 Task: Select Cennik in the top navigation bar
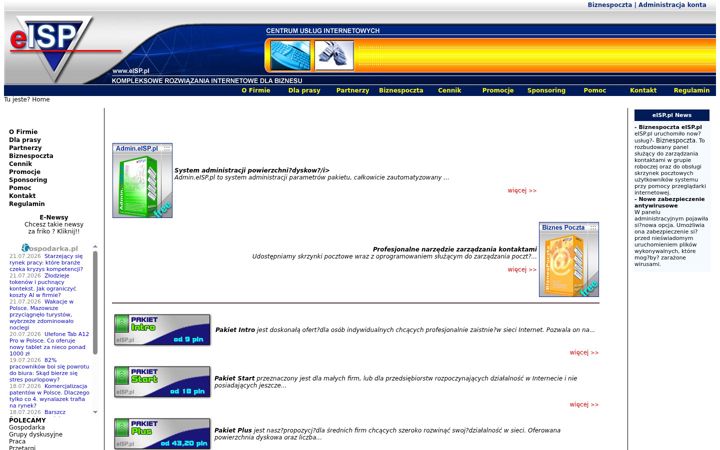pyautogui.click(x=449, y=90)
